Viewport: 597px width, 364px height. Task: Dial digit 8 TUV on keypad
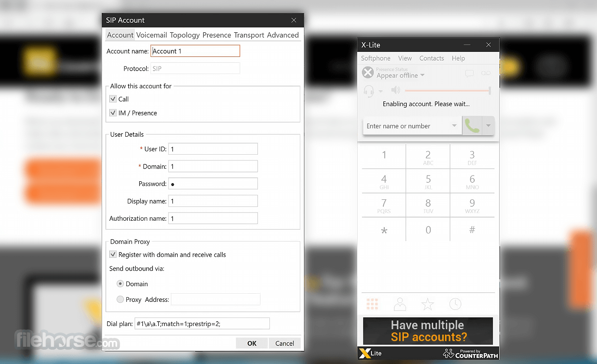[428, 205]
